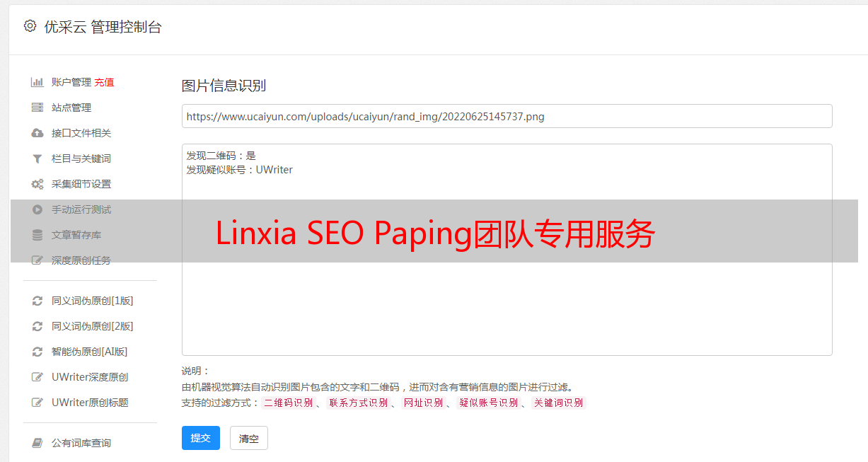Click the 二维码识别 tag

[289, 403]
